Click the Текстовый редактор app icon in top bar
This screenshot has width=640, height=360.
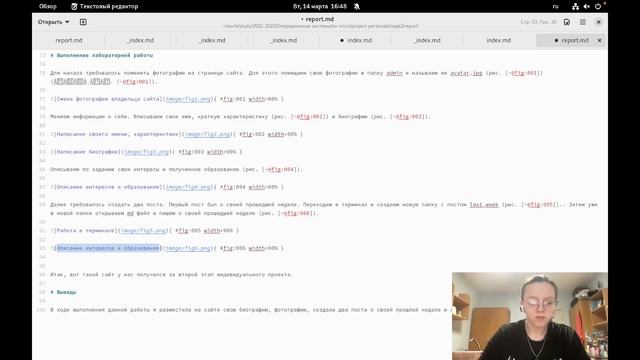pos(74,7)
